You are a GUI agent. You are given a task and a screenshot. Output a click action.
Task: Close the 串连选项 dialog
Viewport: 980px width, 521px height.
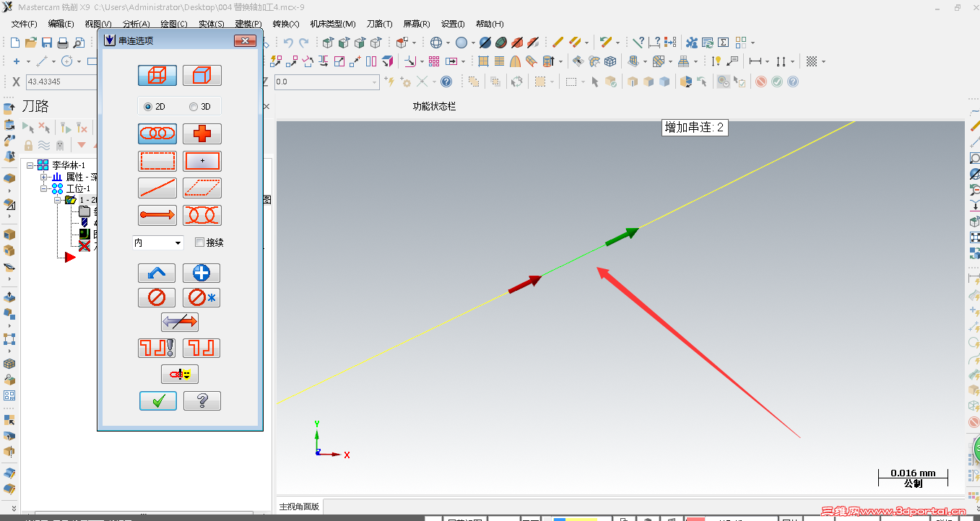[x=246, y=41]
